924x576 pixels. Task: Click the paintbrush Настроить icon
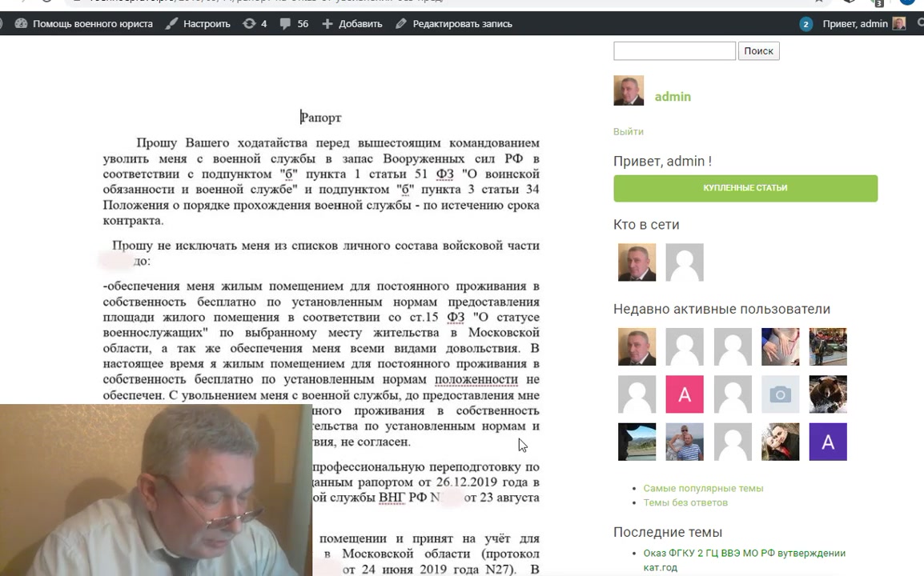click(x=171, y=24)
